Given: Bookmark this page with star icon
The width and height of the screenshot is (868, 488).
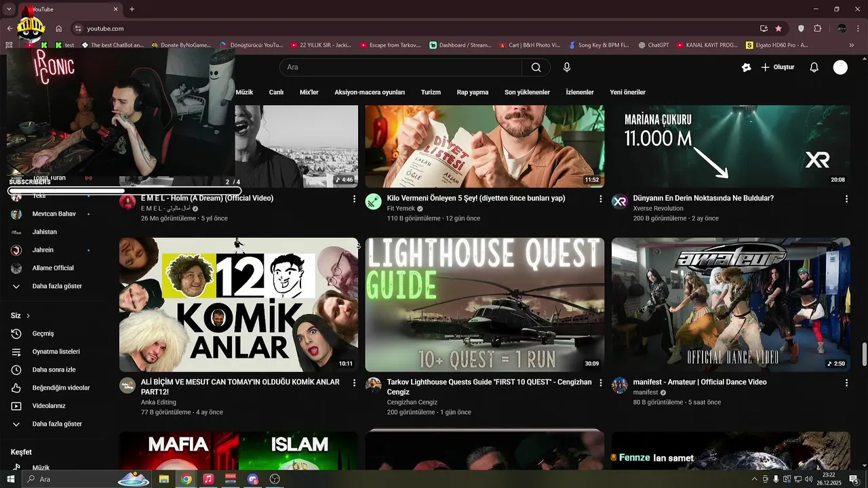Looking at the screenshot, I should 778,28.
